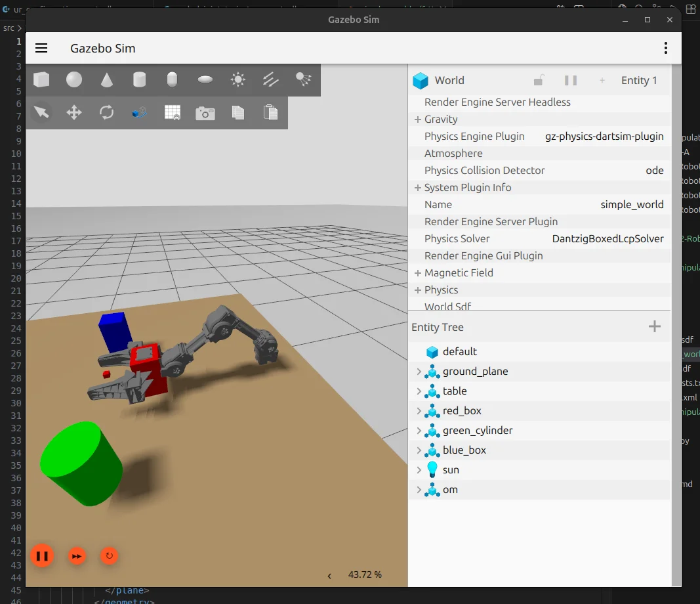The image size is (700, 604).
Task: Select the copy tool in the toolbar
Action: (x=237, y=112)
